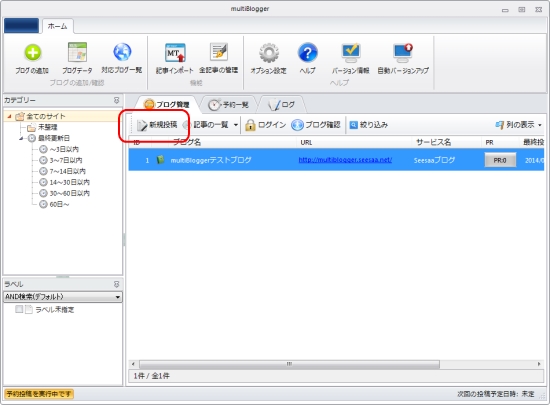The width and height of the screenshot is (550, 405).
Task: Collapse the 全てのサイト tree node
Action: (9, 116)
